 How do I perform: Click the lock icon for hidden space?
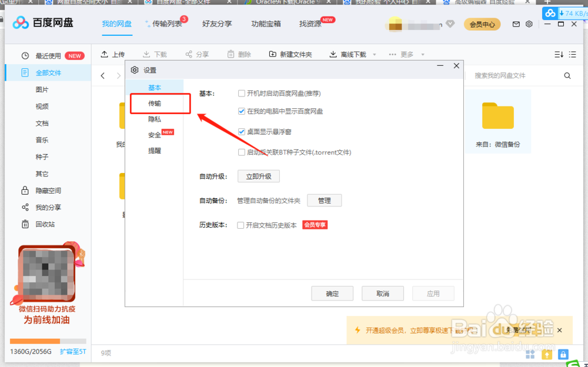pyautogui.click(x=25, y=190)
